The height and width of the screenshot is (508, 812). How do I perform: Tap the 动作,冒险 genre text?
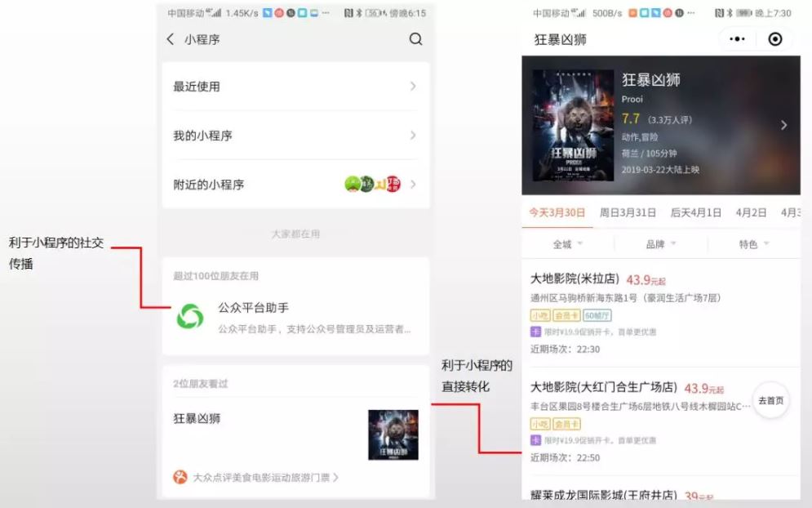(640, 137)
